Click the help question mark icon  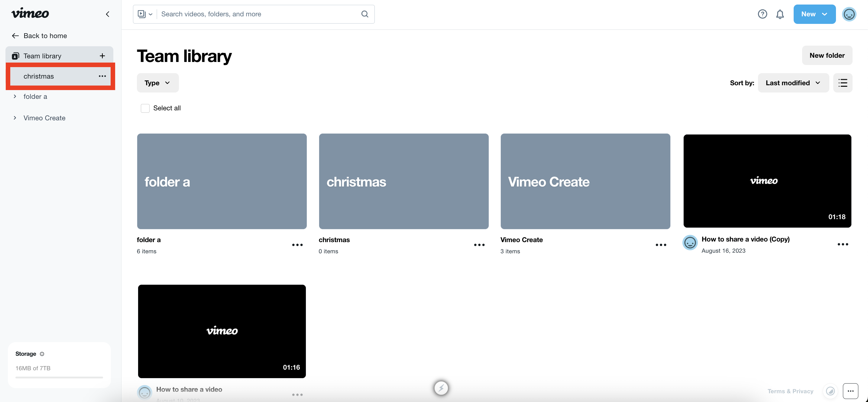(x=762, y=14)
